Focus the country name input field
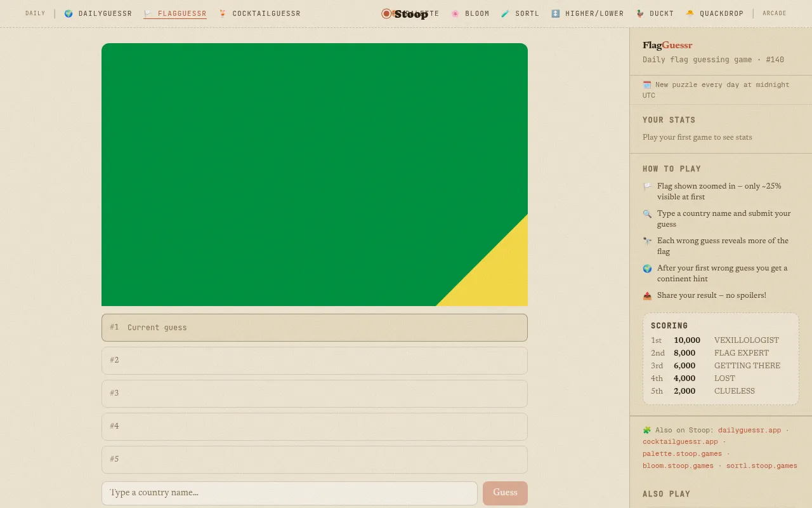This screenshot has height=508, width=812. (289, 493)
